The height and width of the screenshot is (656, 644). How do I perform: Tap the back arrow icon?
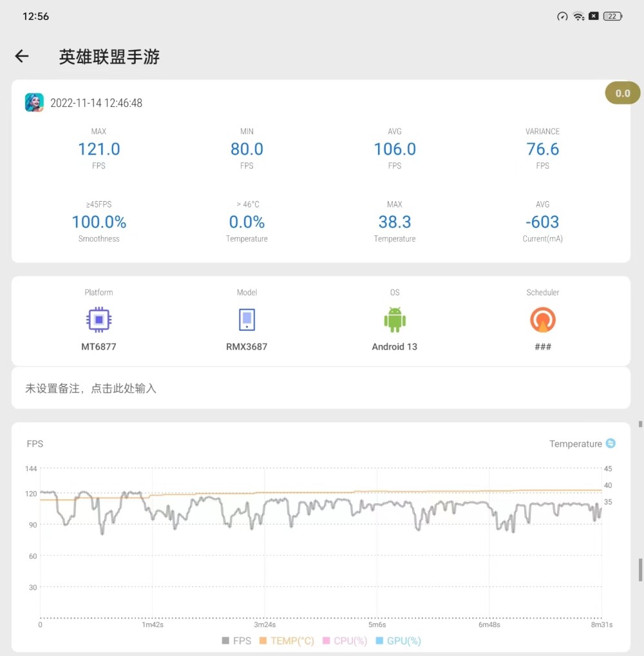coord(22,56)
